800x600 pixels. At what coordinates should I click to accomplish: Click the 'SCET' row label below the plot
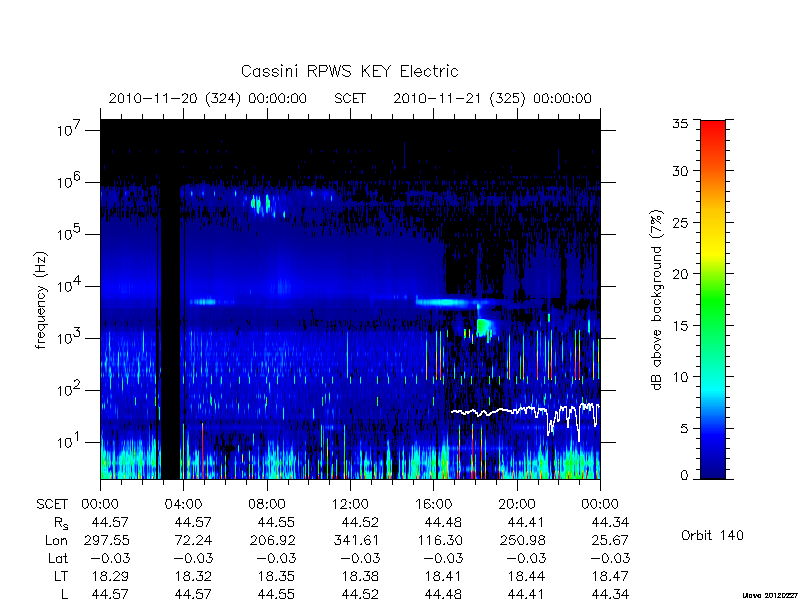click(x=52, y=505)
